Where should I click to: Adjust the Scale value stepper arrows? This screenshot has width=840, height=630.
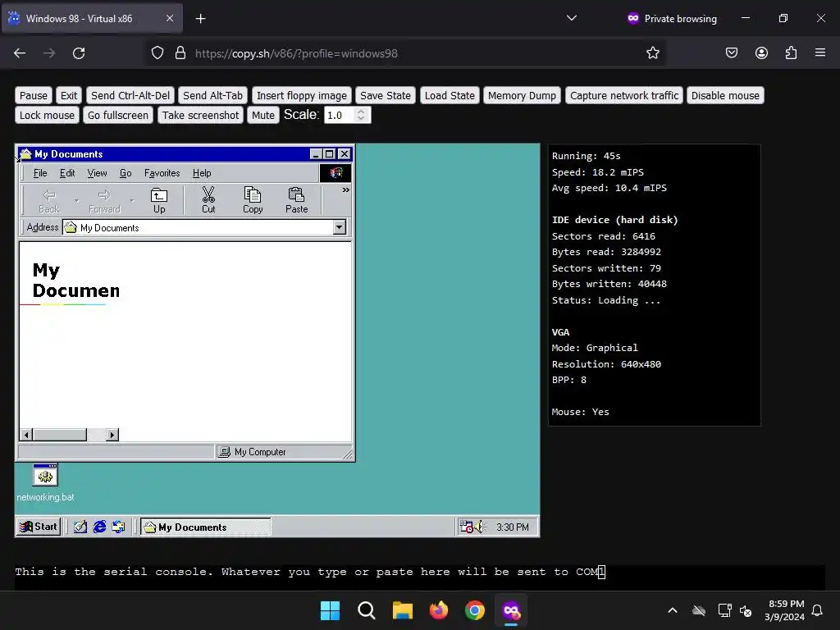click(361, 115)
